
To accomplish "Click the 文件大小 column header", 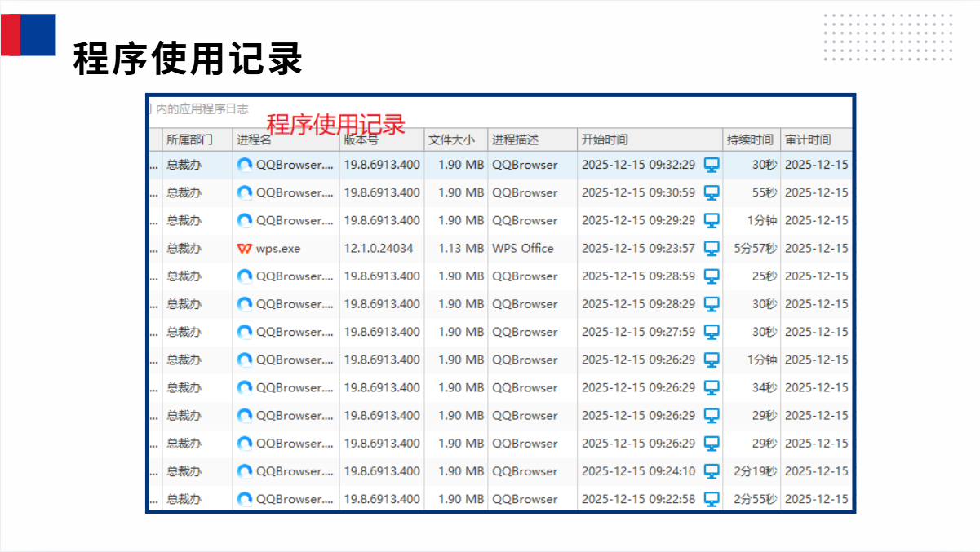I will (451, 140).
